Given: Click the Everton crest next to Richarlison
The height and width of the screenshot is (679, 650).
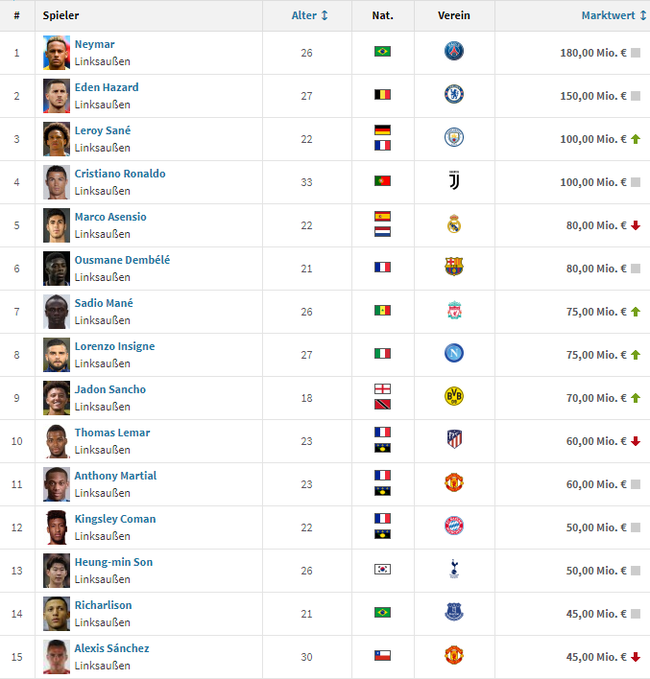Looking at the screenshot, I should tap(454, 612).
